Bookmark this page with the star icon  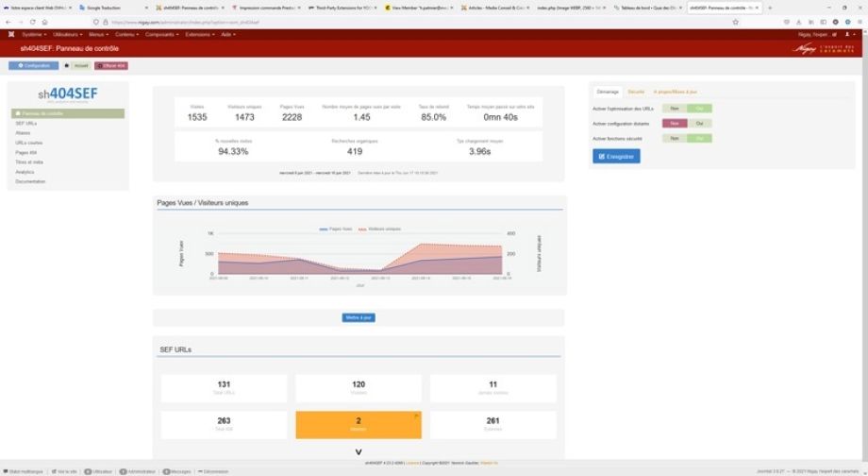click(x=735, y=22)
